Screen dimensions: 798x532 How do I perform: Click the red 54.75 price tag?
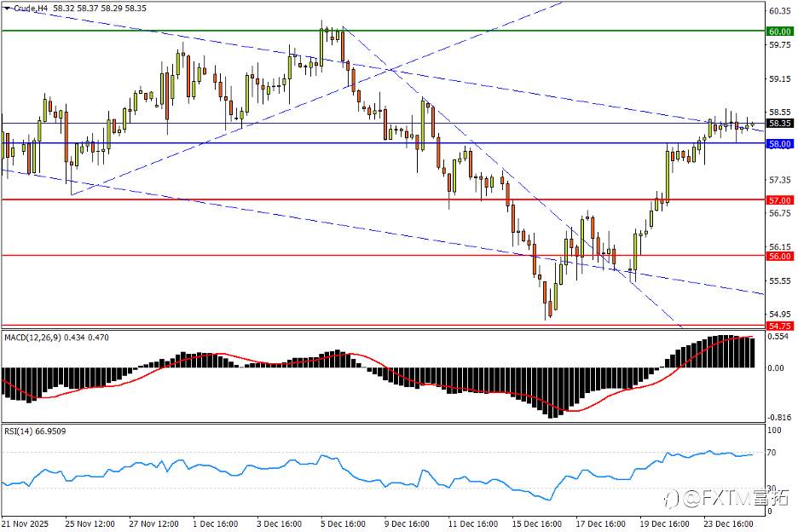780,326
